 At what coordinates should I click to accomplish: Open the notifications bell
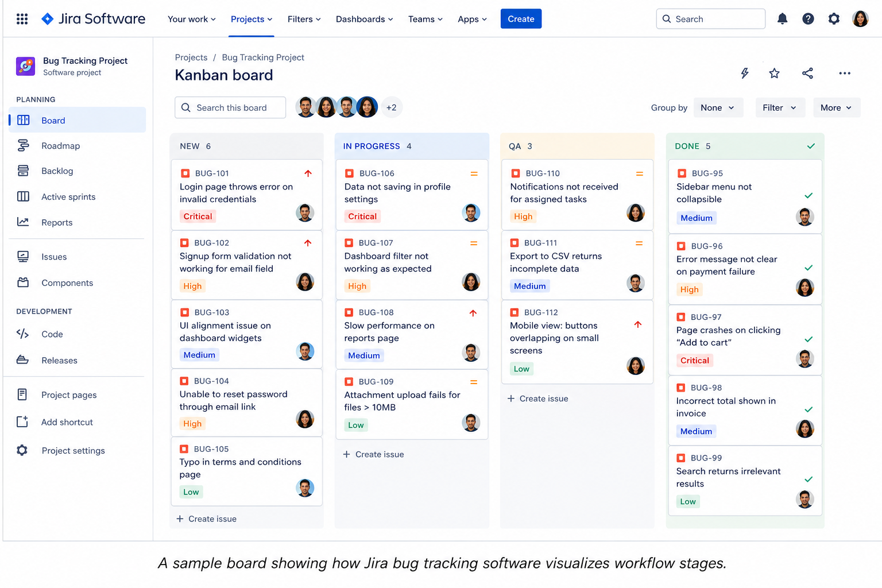tap(782, 19)
